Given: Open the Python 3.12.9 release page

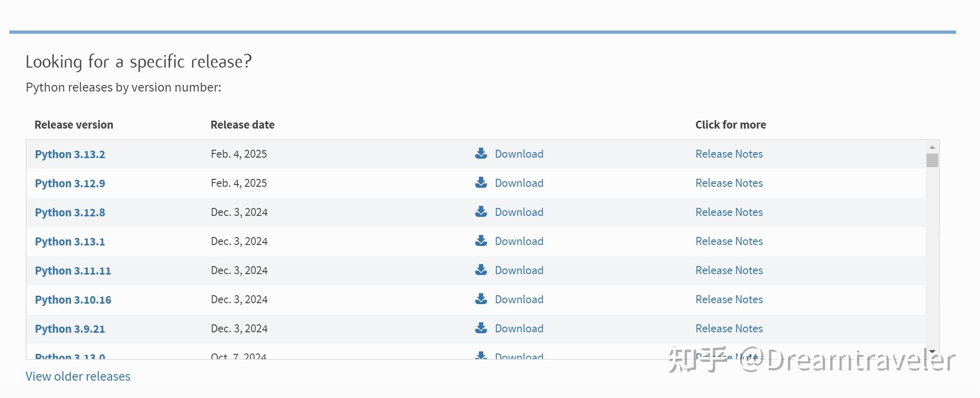Looking at the screenshot, I should pyautogui.click(x=70, y=184).
